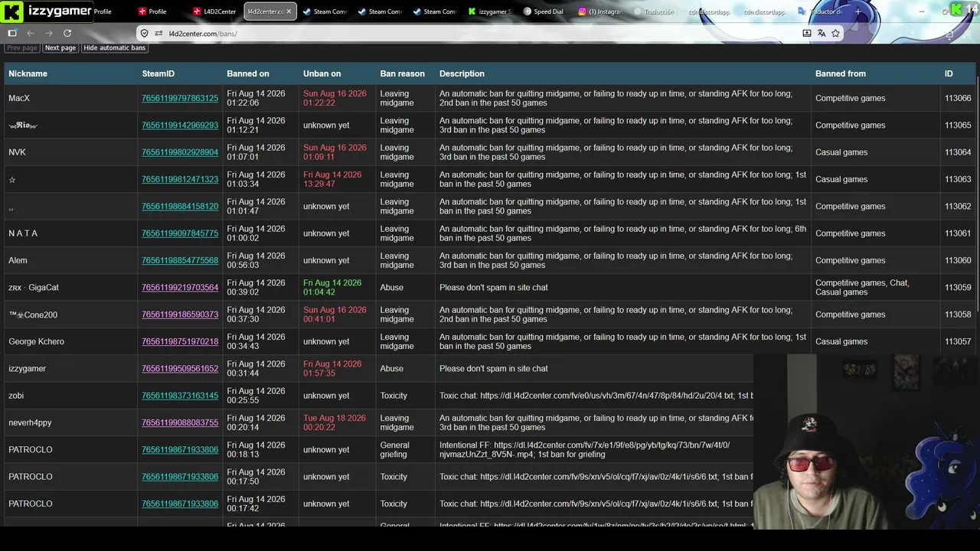Open George Kchero's SteamID link
The height and width of the screenshot is (551, 980).
click(x=180, y=342)
